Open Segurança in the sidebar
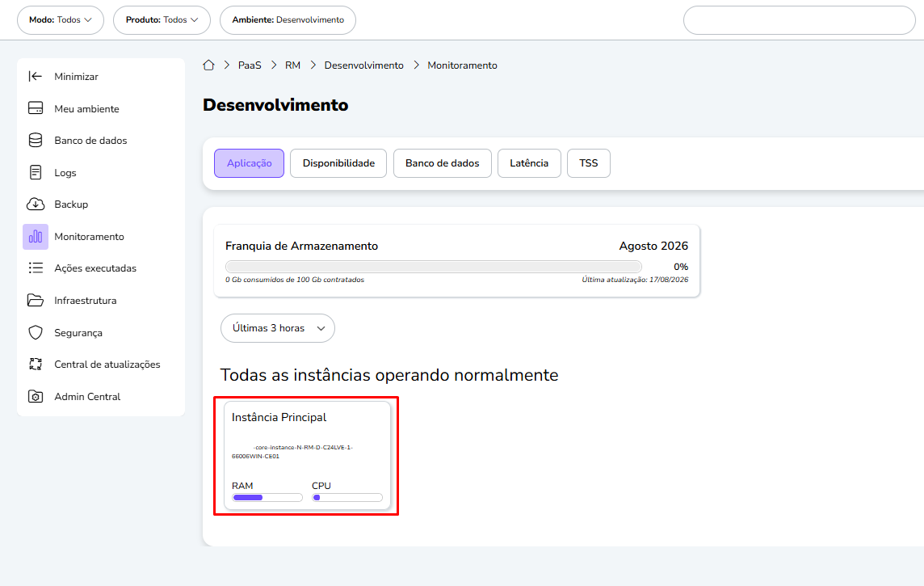The height and width of the screenshot is (586, 924). (78, 332)
